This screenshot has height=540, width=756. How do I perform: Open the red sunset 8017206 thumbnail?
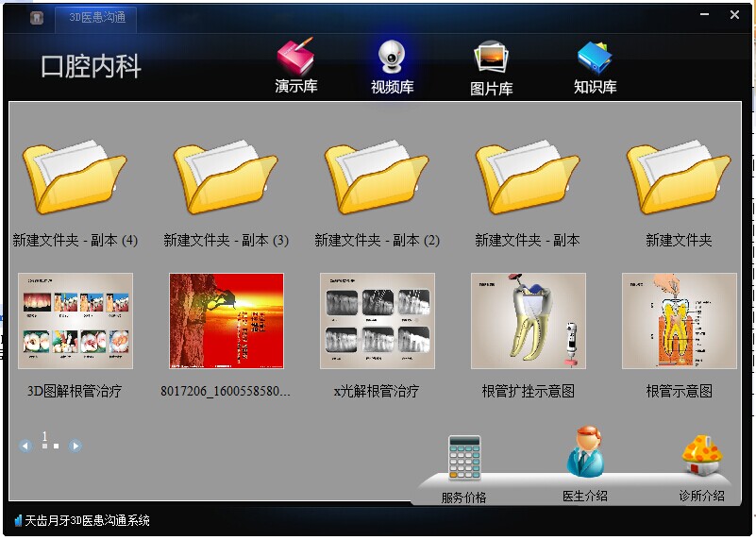[x=227, y=321]
